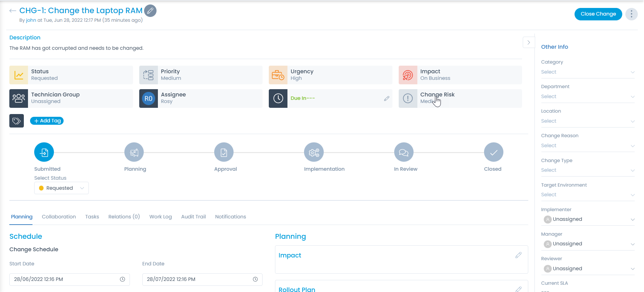644x292 pixels.
Task: Click the Close Change button
Action: click(x=598, y=14)
